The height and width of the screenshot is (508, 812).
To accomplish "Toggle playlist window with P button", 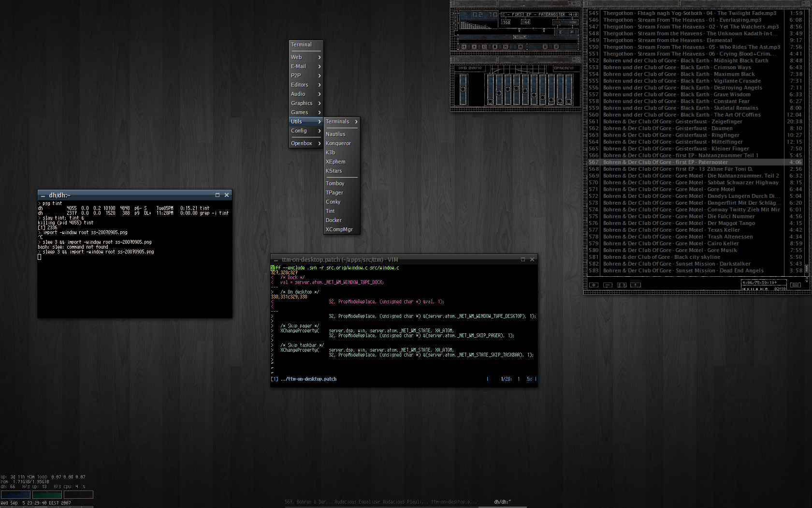I will [572, 32].
